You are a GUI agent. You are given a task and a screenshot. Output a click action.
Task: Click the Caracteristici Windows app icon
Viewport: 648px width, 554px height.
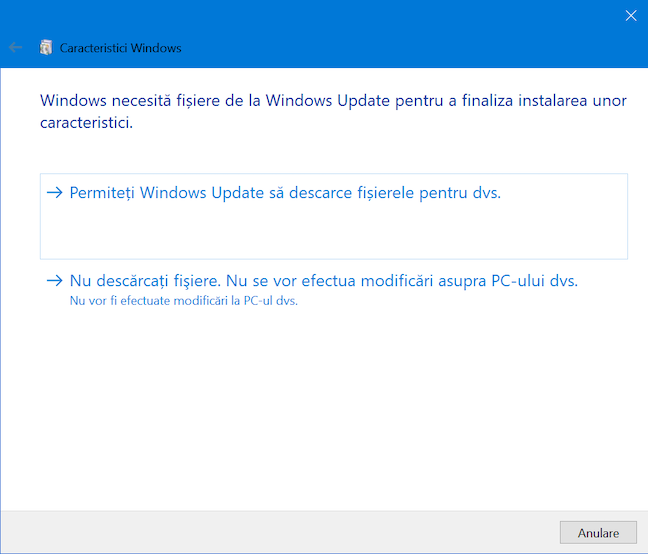46,48
